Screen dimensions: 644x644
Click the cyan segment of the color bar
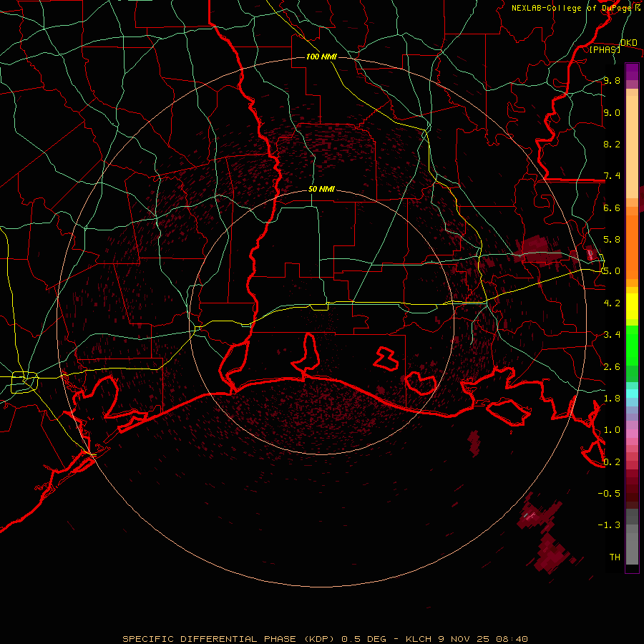(632, 393)
